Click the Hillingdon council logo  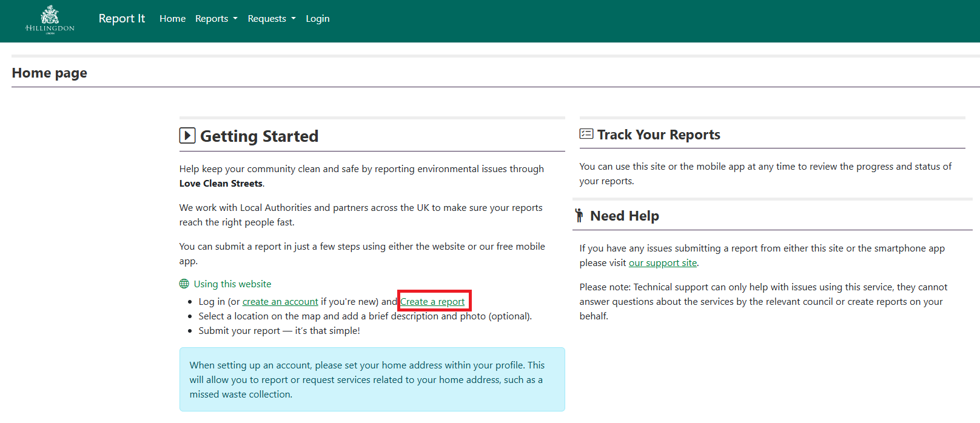coord(50,19)
